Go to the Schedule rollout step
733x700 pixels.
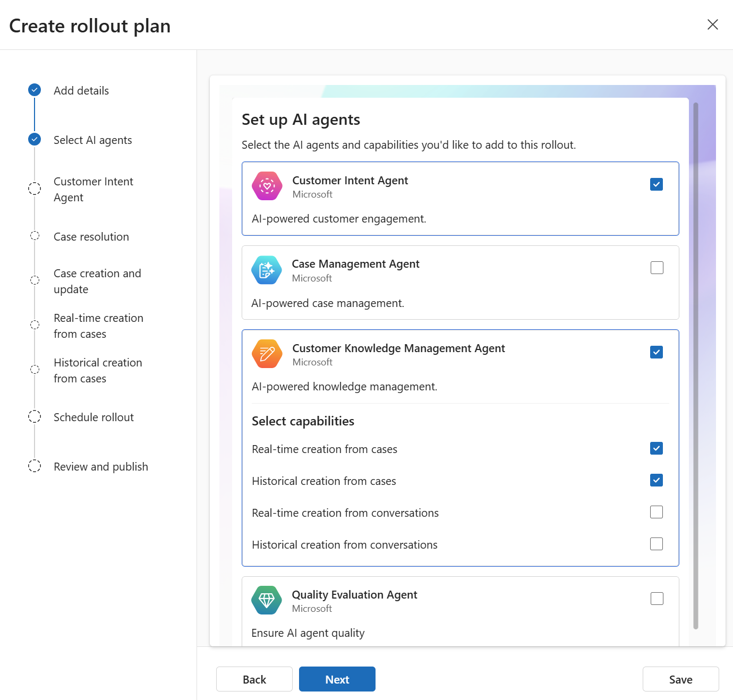coord(93,417)
